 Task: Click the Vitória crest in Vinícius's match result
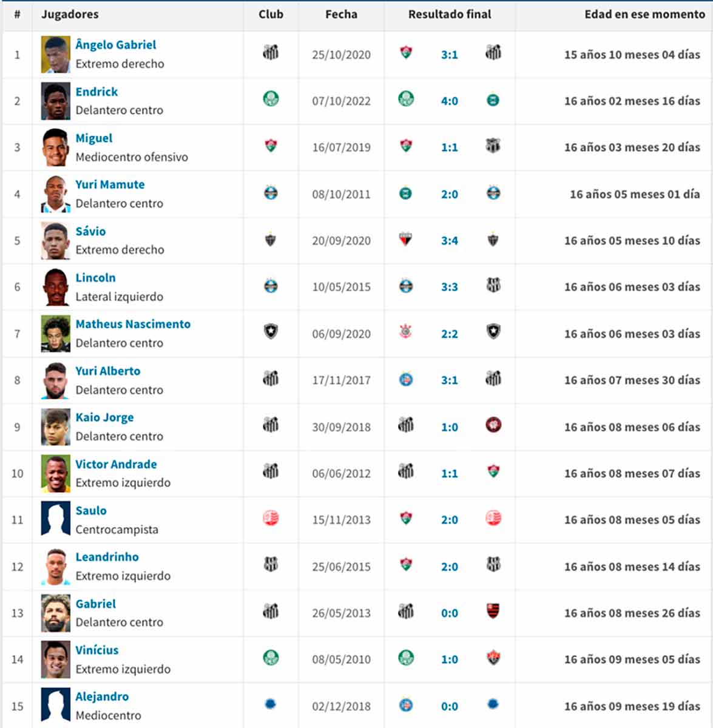click(493, 658)
